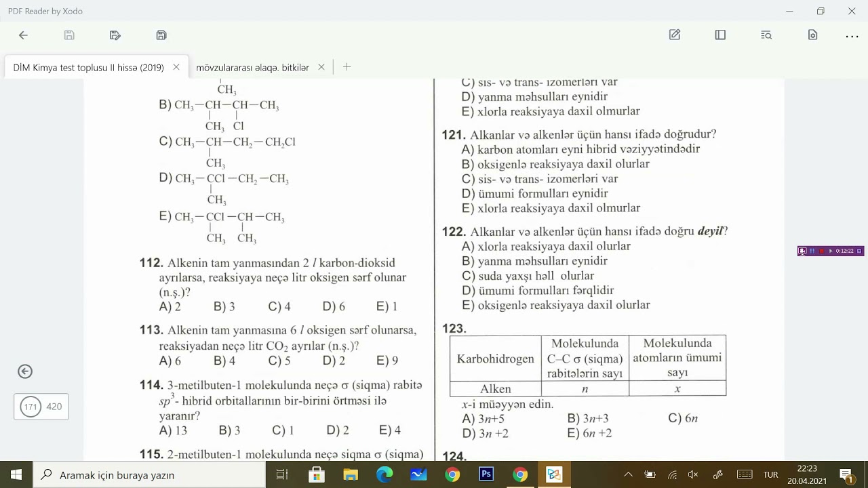Toggle the side panel view icon
The height and width of the screenshot is (488, 868).
(720, 35)
